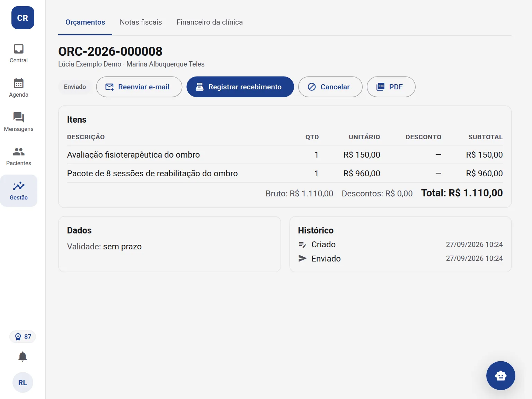Screen dimensions: 532x399
Task: Click the Histórico section title
Action: 316,230
